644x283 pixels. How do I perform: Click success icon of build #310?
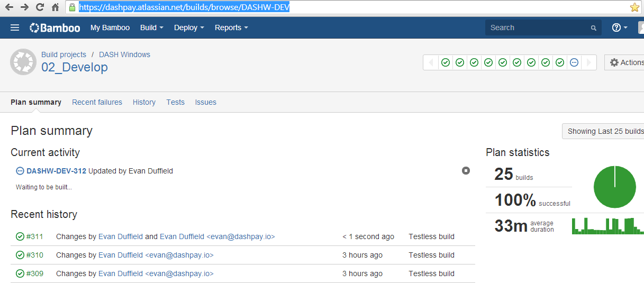pyautogui.click(x=20, y=255)
